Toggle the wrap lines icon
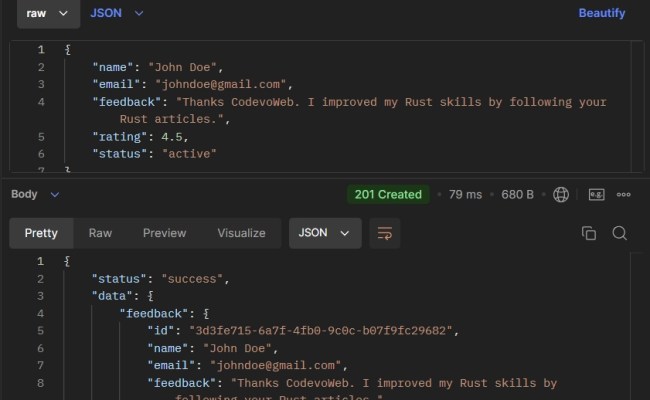The height and width of the screenshot is (400, 650). click(385, 233)
